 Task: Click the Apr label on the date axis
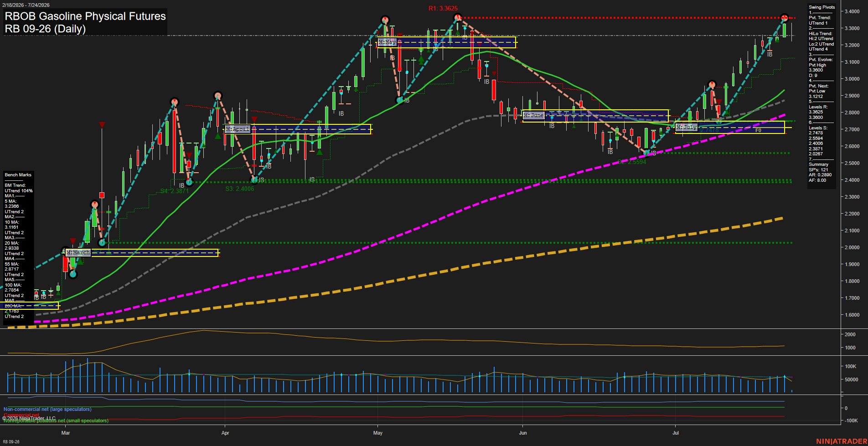(225, 433)
